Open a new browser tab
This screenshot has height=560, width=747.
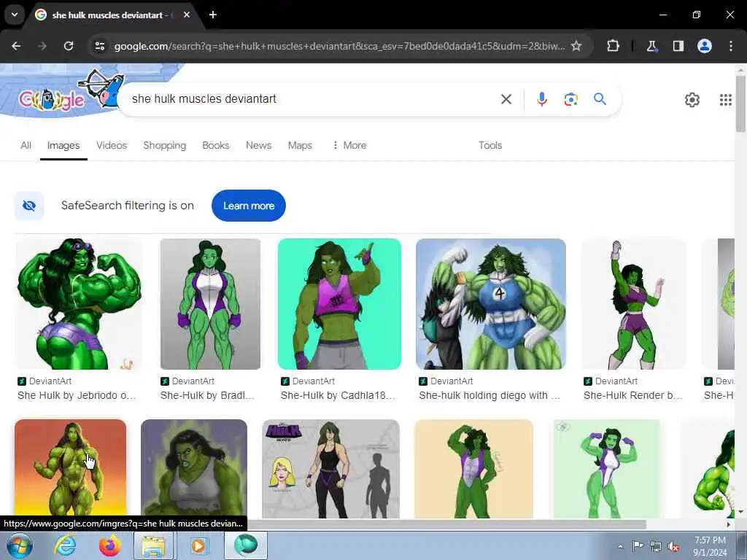(213, 15)
